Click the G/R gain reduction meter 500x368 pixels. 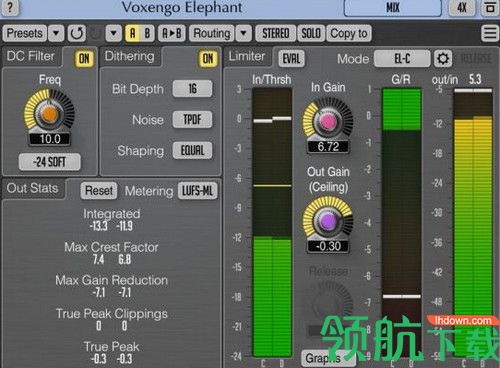pyautogui.click(x=402, y=223)
